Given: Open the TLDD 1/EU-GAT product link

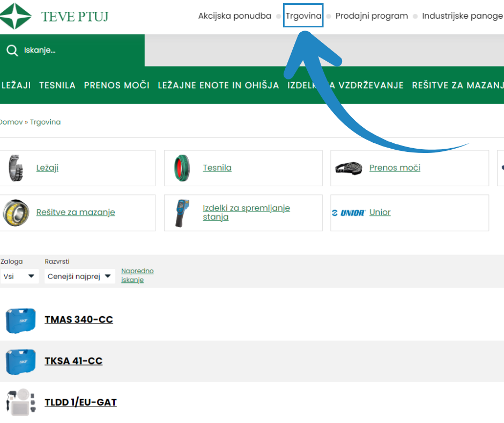Looking at the screenshot, I should (80, 403).
